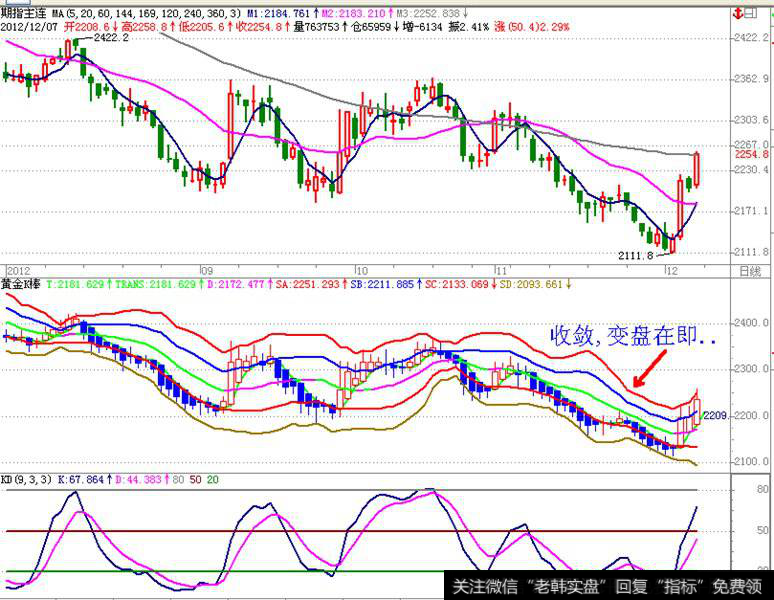This screenshot has height=600, width=774.
Task: Click the split-window icon beside the anchor
Action: (x=750, y=13)
